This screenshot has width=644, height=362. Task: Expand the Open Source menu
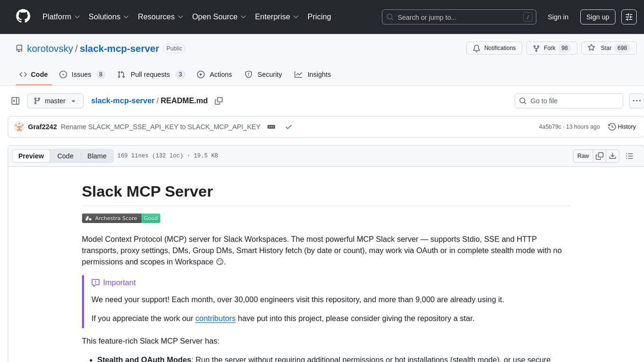[219, 17]
